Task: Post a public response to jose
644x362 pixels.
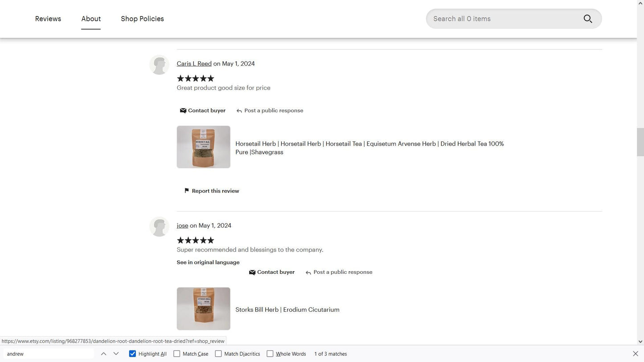Action: click(x=339, y=272)
